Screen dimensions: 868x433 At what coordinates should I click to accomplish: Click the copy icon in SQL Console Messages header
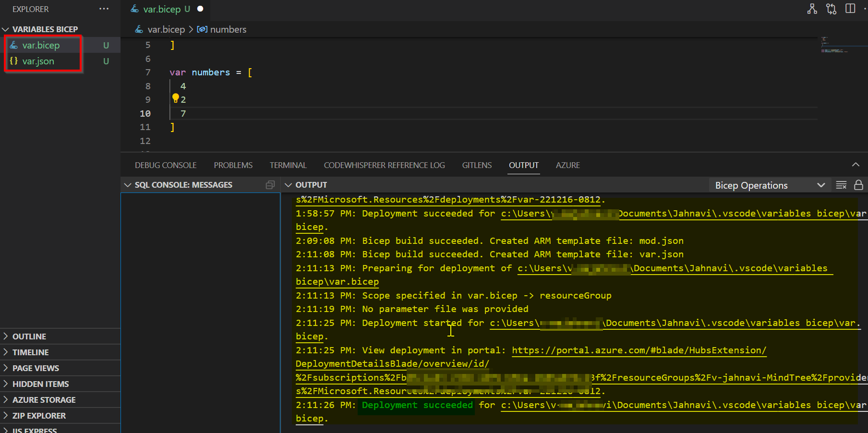pyautogui.click(x=270, y=185)
